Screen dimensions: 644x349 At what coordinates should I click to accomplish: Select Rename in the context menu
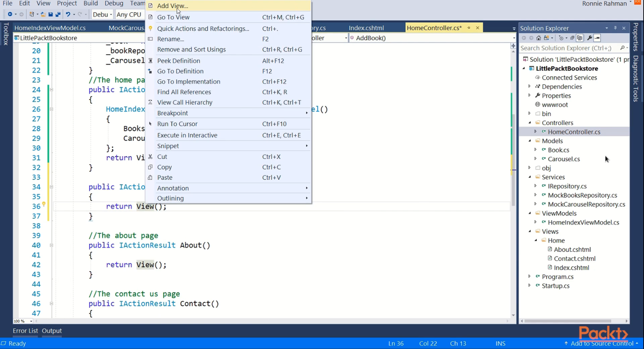tap(229, 39)
